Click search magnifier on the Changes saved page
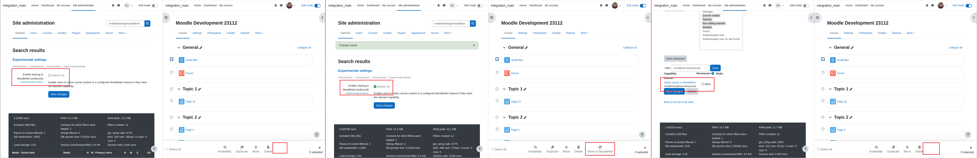Image resolution: width=980 pixels, height=158 pixels. (x=473, y=23)
